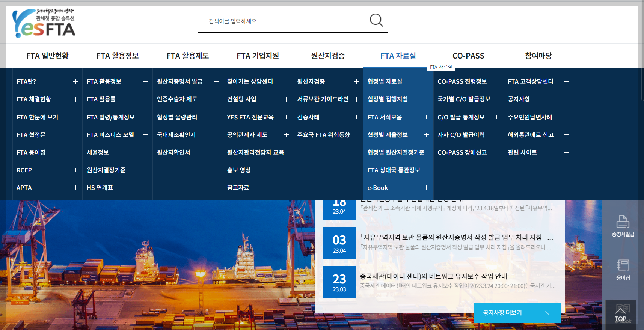Viewport: 644px width, 330px height.
Task: Open the FTA 자료실 menu
Action: (398, 56)
